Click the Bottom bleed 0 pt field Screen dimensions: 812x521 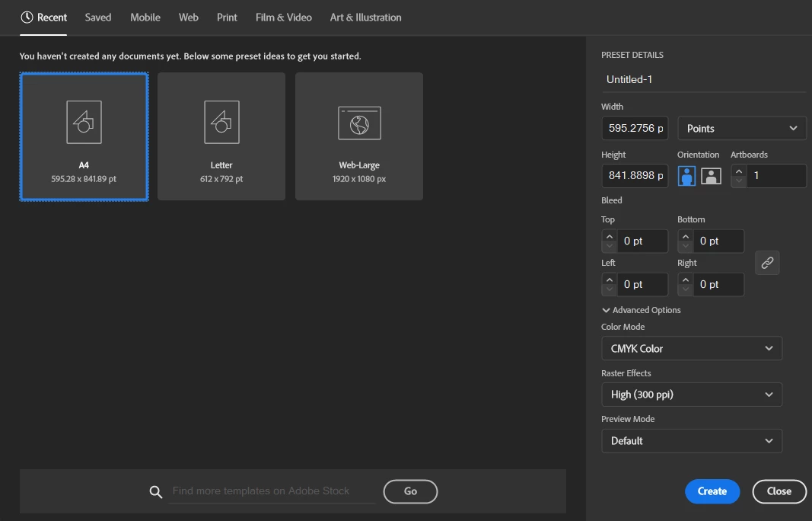(x=718, y=241)
